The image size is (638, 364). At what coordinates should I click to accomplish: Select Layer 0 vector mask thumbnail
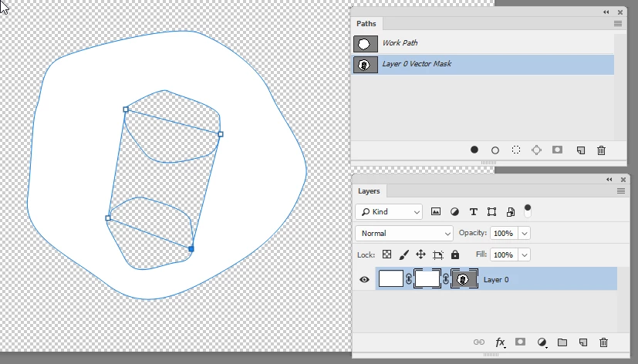pyautogui.click(x=464, y=279)
